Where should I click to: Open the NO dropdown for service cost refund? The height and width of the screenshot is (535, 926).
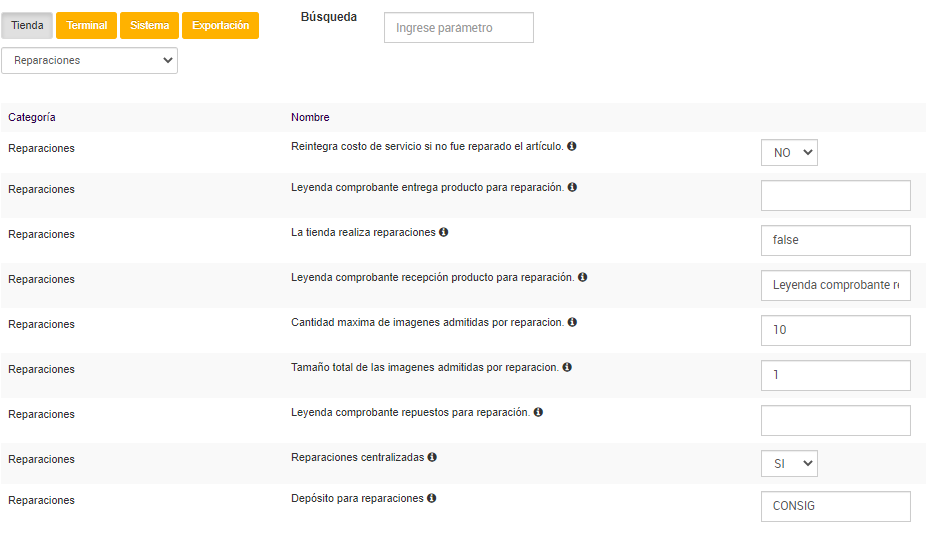point(790,153)
